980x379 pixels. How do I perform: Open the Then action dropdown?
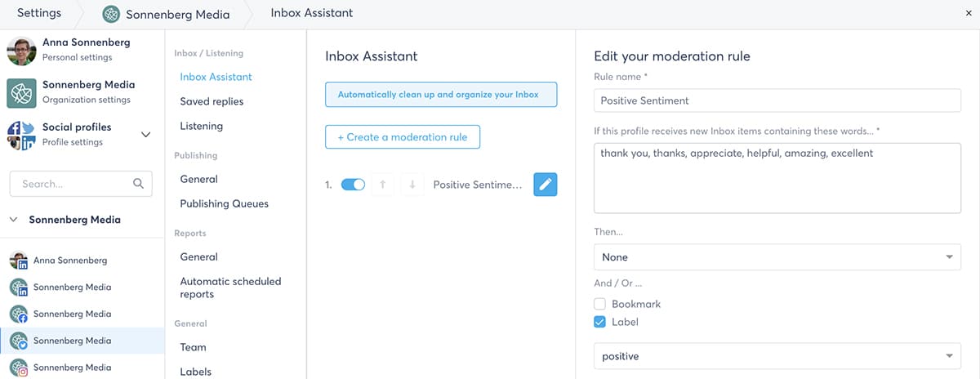point(777,256)
